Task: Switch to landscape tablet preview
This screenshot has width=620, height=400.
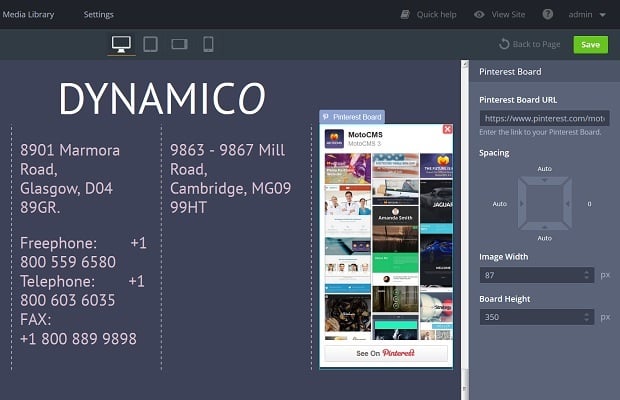Action: point(179,44)
